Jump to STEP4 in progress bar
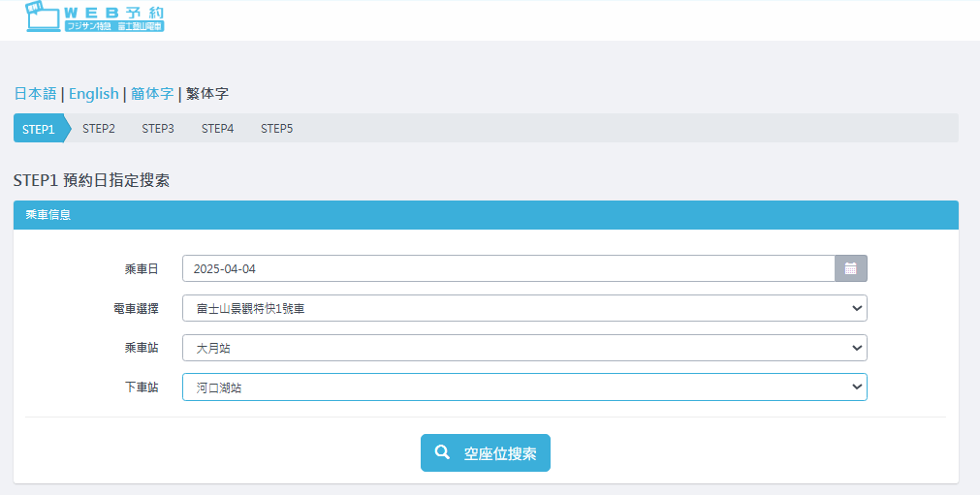The height and width of the screenshot is (495, 980). 217,129
